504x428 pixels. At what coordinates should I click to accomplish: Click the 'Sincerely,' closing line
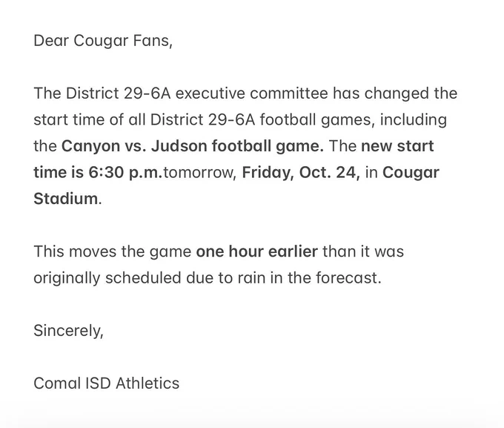[68, 331]
